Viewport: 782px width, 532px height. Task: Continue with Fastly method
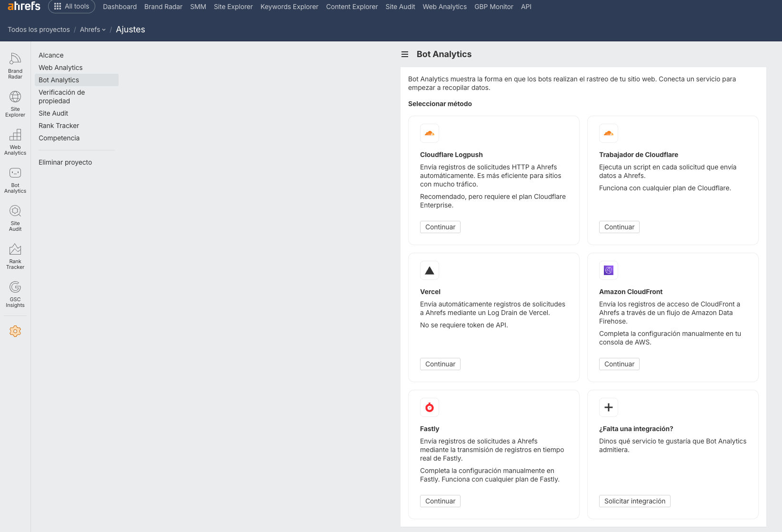(440, 501)
